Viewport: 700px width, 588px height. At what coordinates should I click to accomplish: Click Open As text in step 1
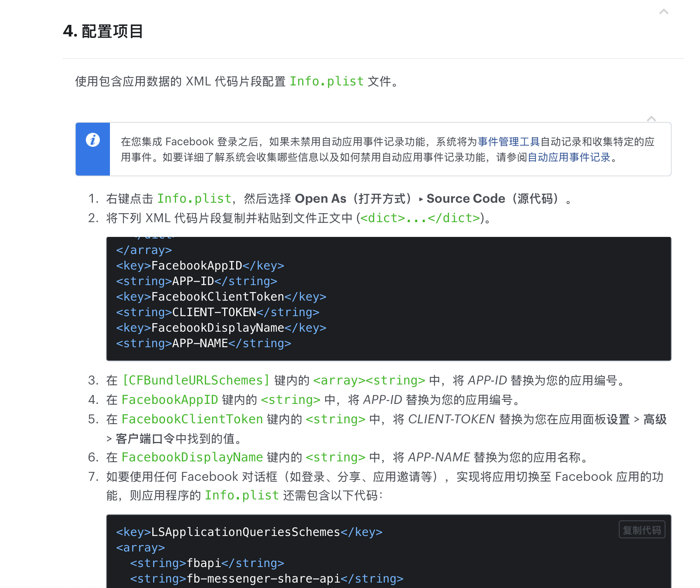click(x=320, y=198)
